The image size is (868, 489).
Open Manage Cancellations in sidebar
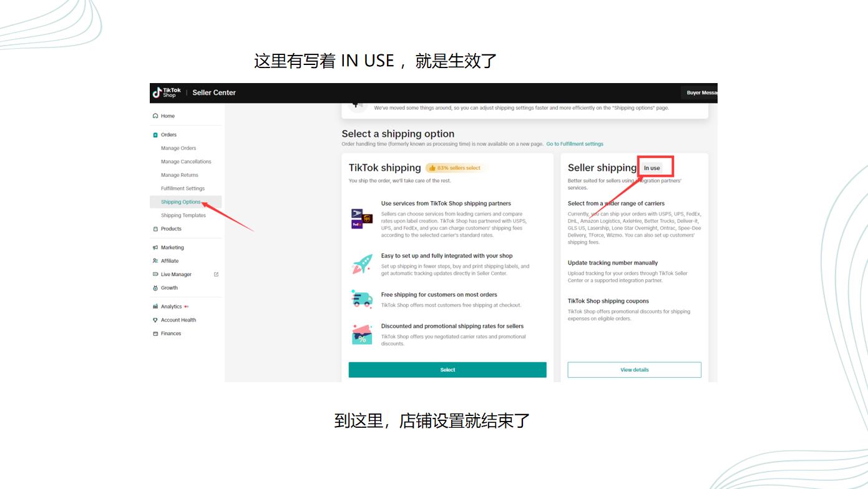pyautogui.click(x=186, y=162)
